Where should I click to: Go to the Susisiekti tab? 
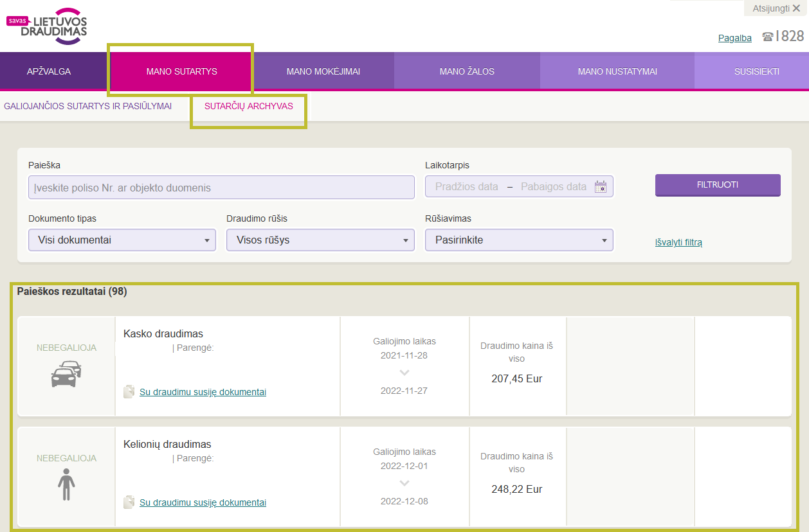757,71
